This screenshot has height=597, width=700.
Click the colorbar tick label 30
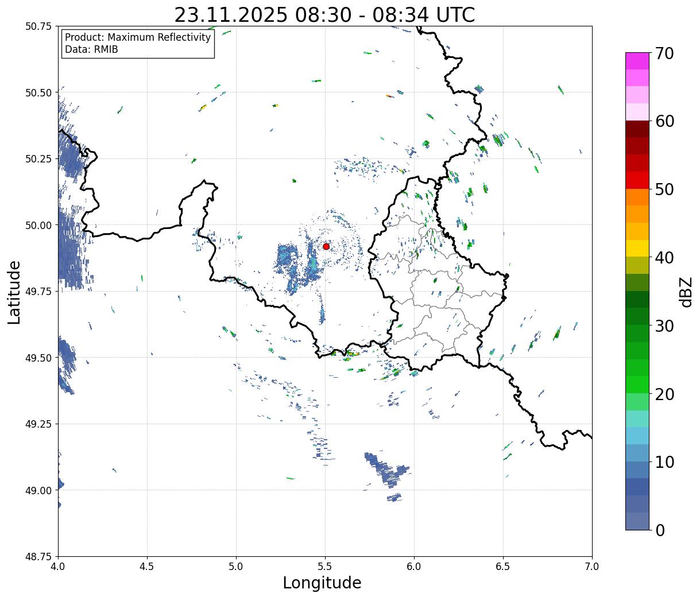(x=664, y=326)
